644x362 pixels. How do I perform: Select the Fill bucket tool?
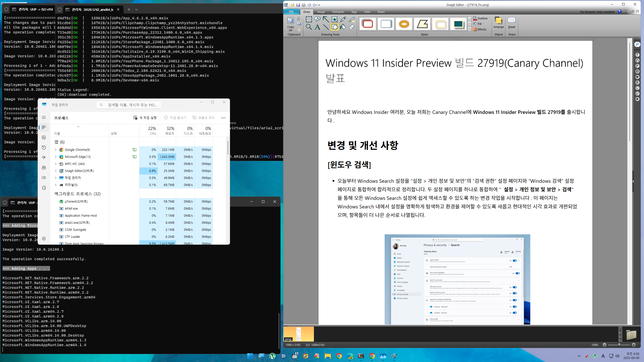click(343, 27)
